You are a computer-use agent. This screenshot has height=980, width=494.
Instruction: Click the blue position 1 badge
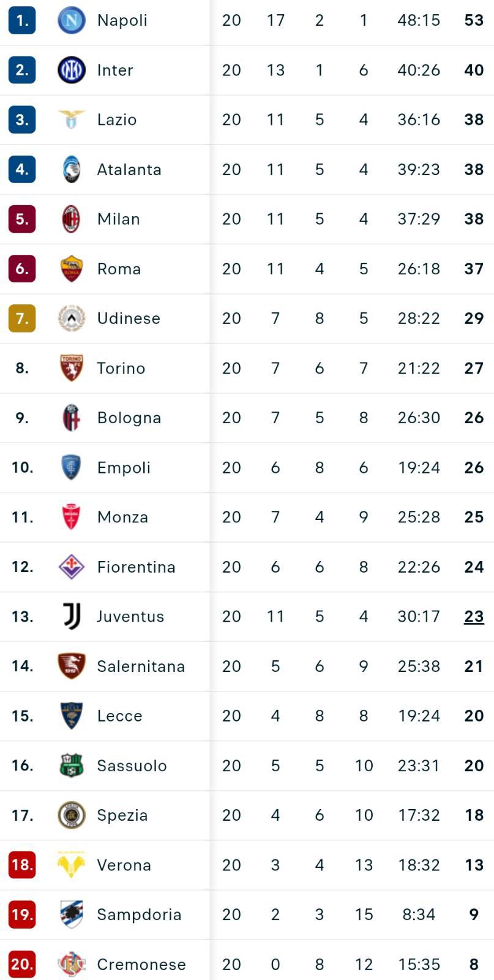point(22,20)
